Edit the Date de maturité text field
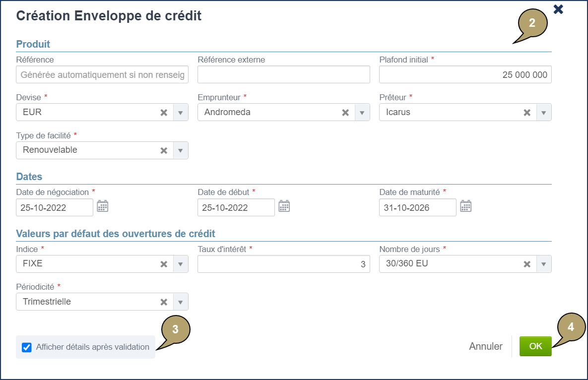 click(418, 208)
